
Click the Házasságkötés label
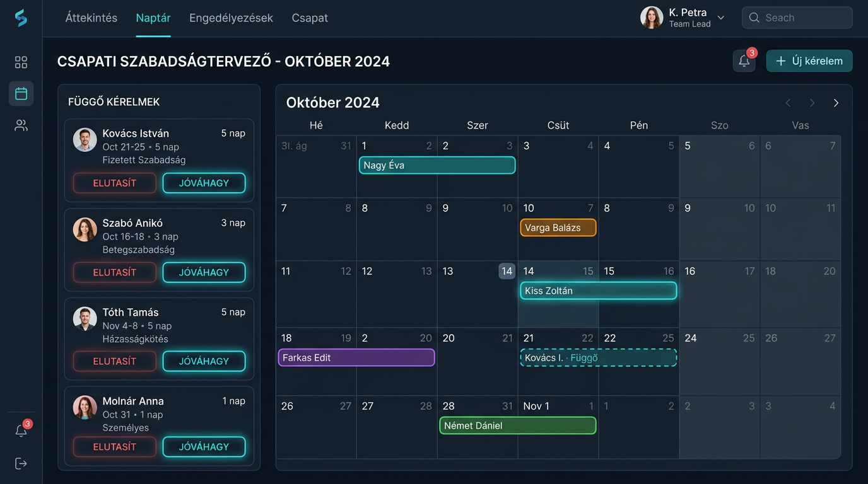(135, 339)
